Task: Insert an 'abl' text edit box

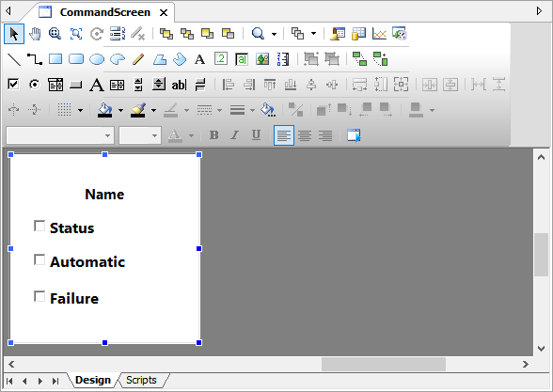Action: 179,85
